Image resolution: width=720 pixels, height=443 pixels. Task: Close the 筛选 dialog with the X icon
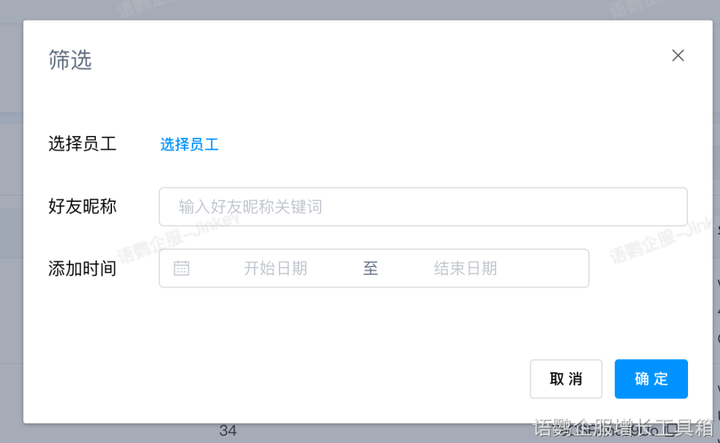678,56
